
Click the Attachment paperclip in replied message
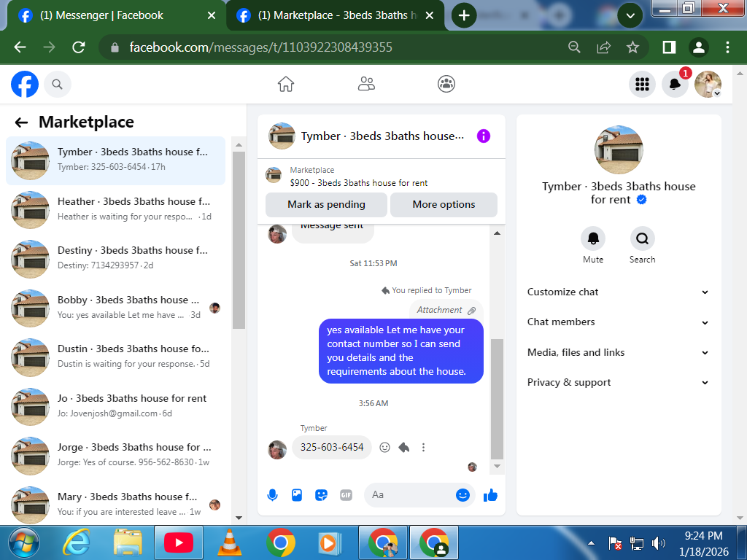(472, 311)
